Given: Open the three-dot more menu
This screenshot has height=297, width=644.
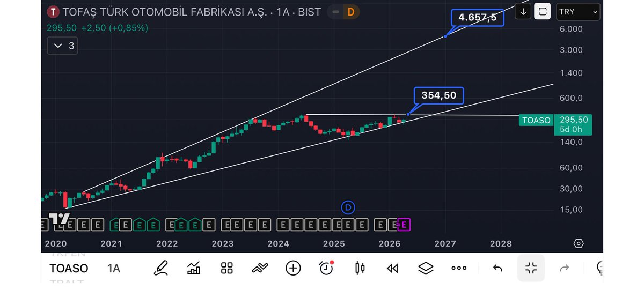Looking at the screenshot, I should 459,268.
